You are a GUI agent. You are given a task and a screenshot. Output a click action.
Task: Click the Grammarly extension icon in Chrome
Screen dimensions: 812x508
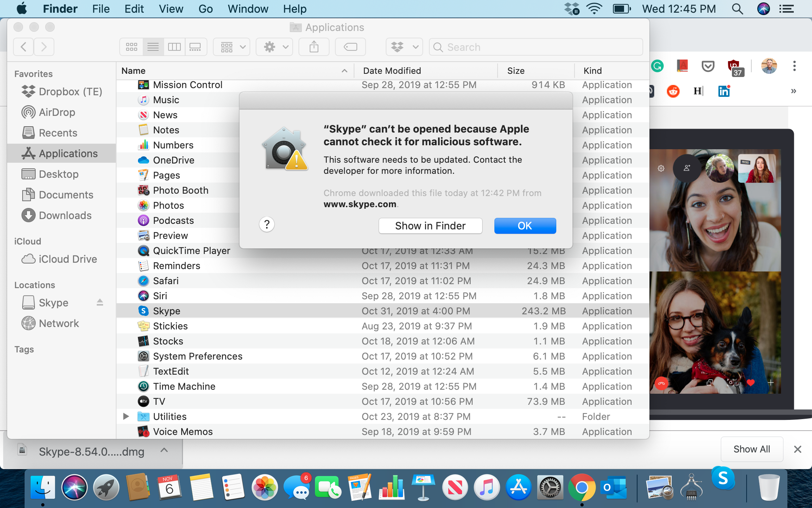click(657, 66)
